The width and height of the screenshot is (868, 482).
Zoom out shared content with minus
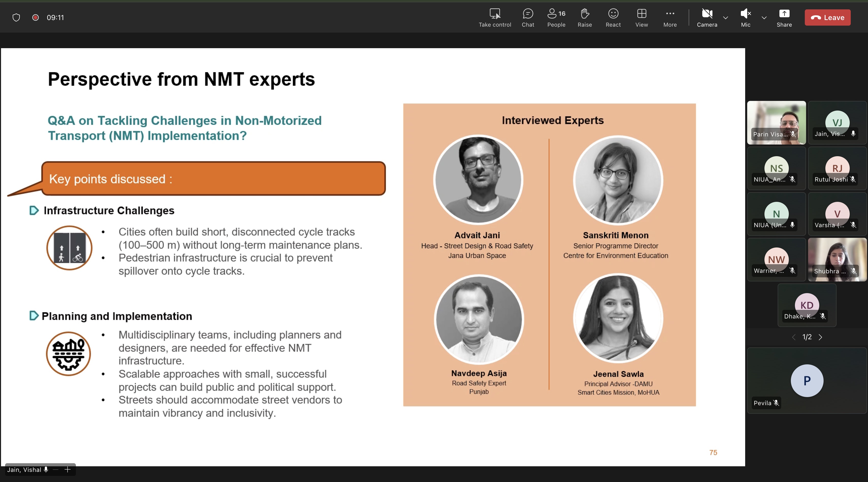[x=56, y=470]
